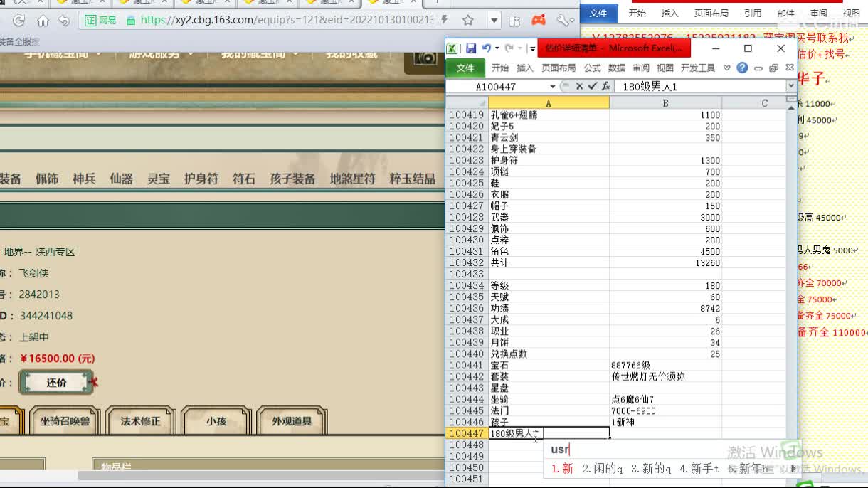
Task: Open the Excel 文件 tab
Action: [x=465, y=68]
